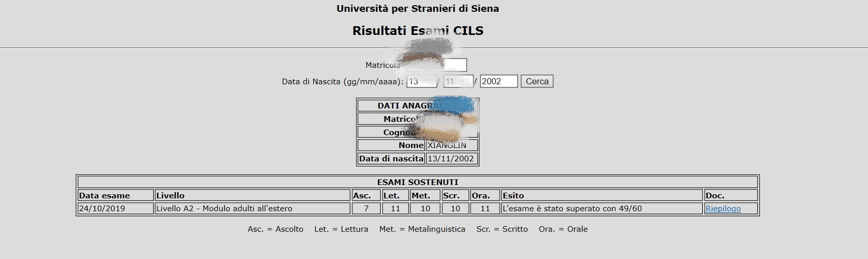Click the 'Esito' column header
868x259 pixels.
[602, 195]
